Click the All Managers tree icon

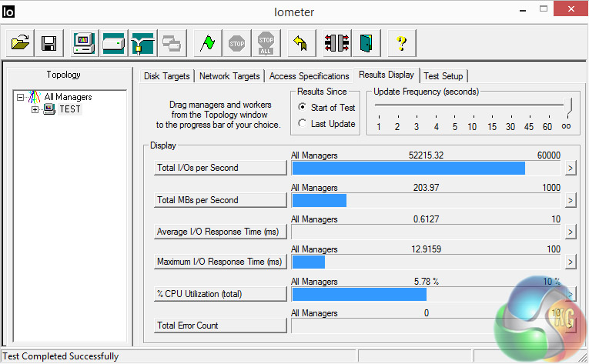[x=34, y=97]
